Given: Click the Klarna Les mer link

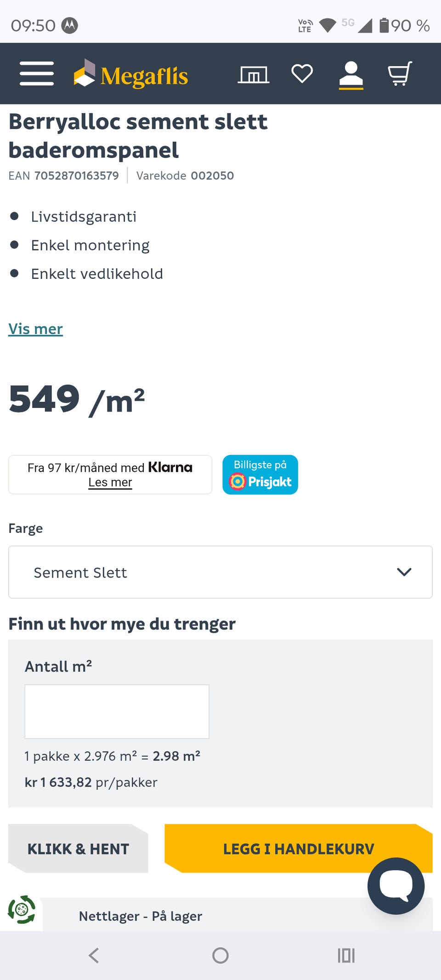Looking at the screenshot, I should click(110, 482).
